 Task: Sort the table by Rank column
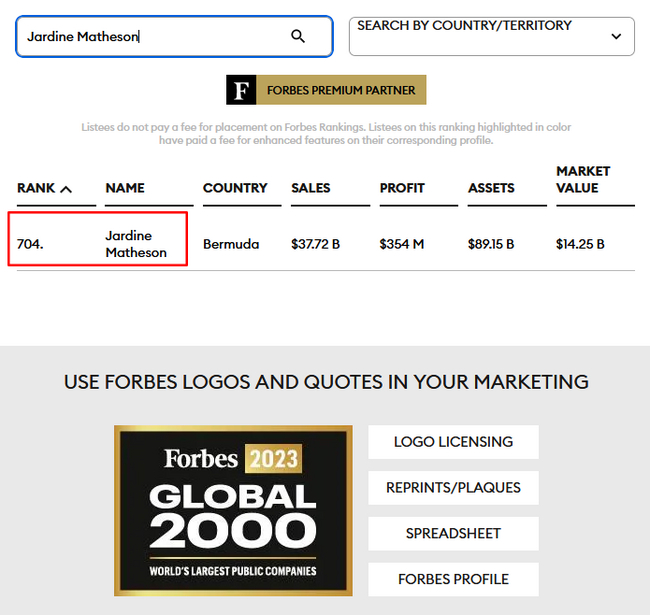[36, 188]
